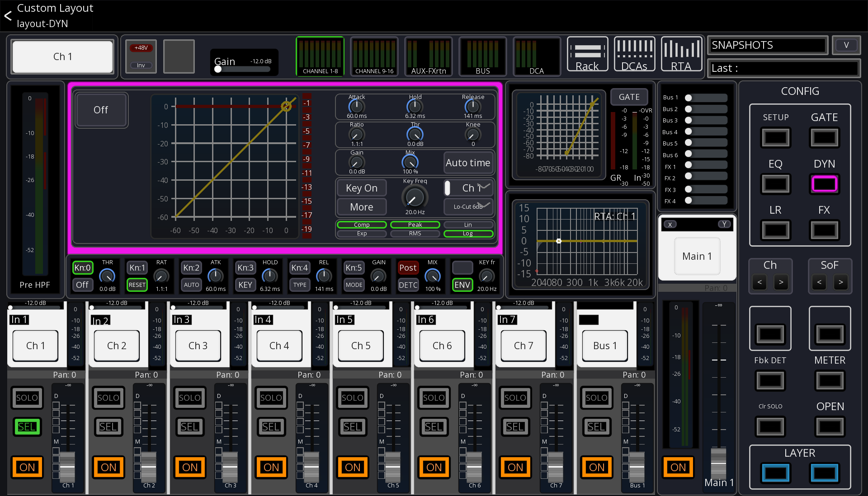Select the DCA meter bank

click(537, 56)
